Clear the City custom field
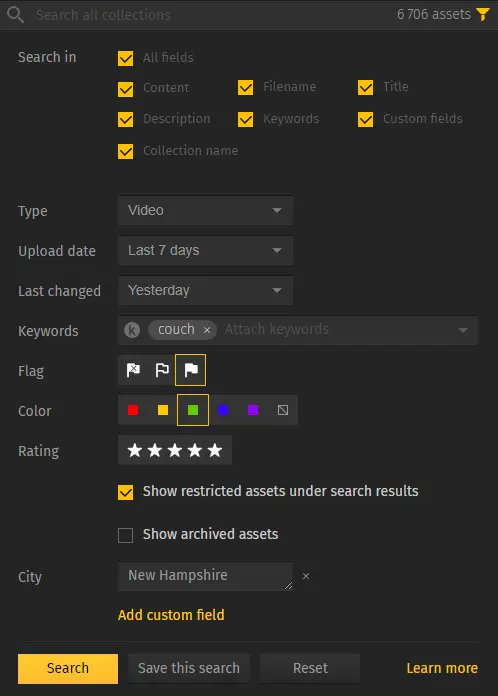This screenshot has height=696, width=498. pos(306,576)
